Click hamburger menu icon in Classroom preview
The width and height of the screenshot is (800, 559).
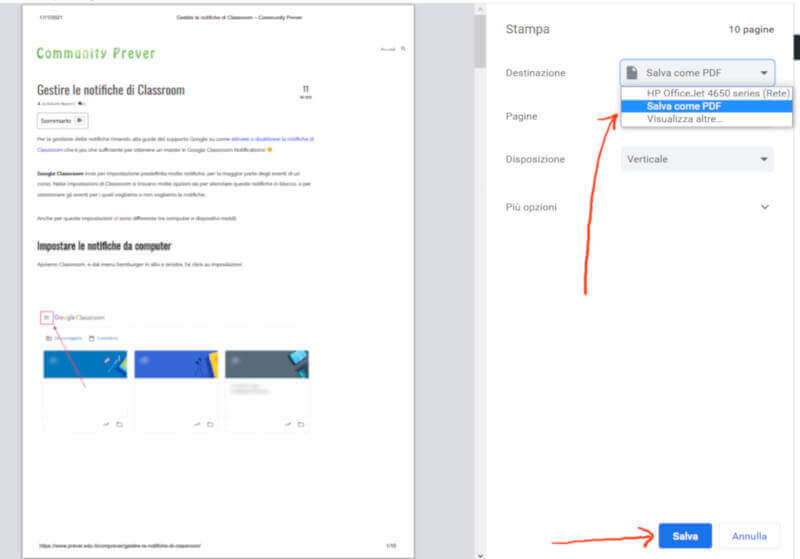coord(46,317)
